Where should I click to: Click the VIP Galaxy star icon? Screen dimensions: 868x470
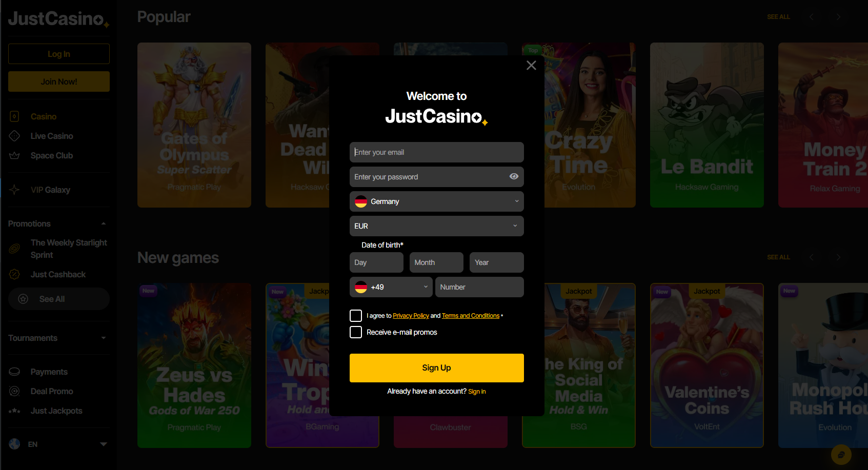click(x=14, y=190)
